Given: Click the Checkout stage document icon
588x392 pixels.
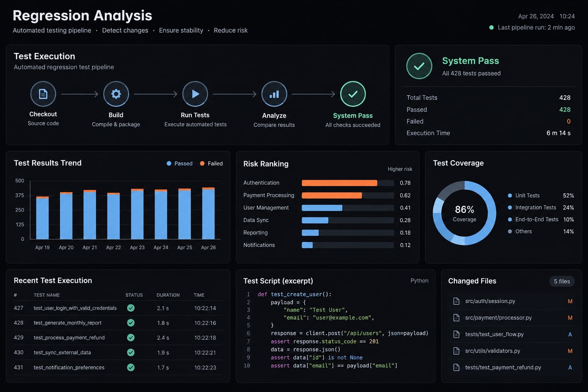Looking at the screenshot, I should point(43,94).
